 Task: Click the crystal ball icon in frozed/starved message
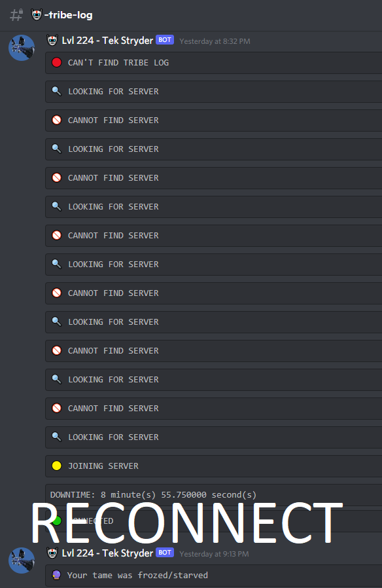(x=56, y=575)
